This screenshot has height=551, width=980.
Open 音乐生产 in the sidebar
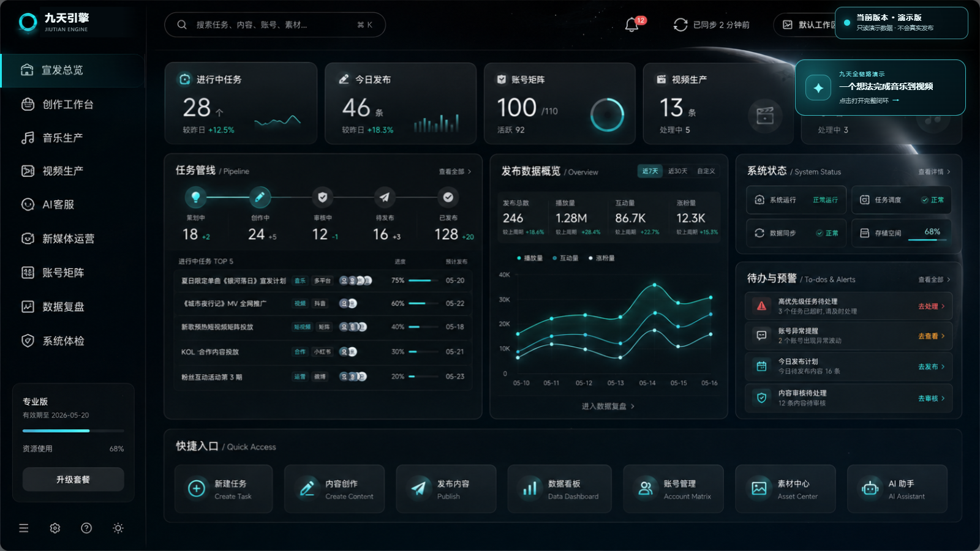click(72, 138)
